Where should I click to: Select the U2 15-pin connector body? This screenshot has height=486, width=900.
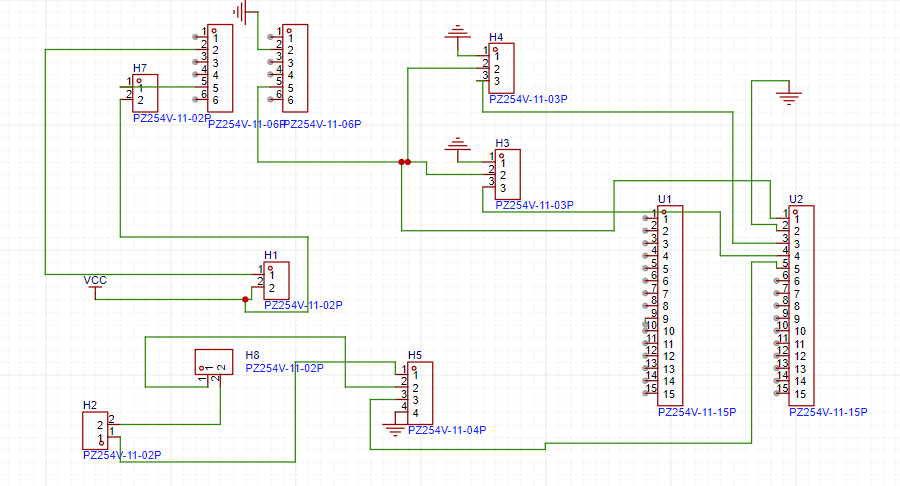801,305
